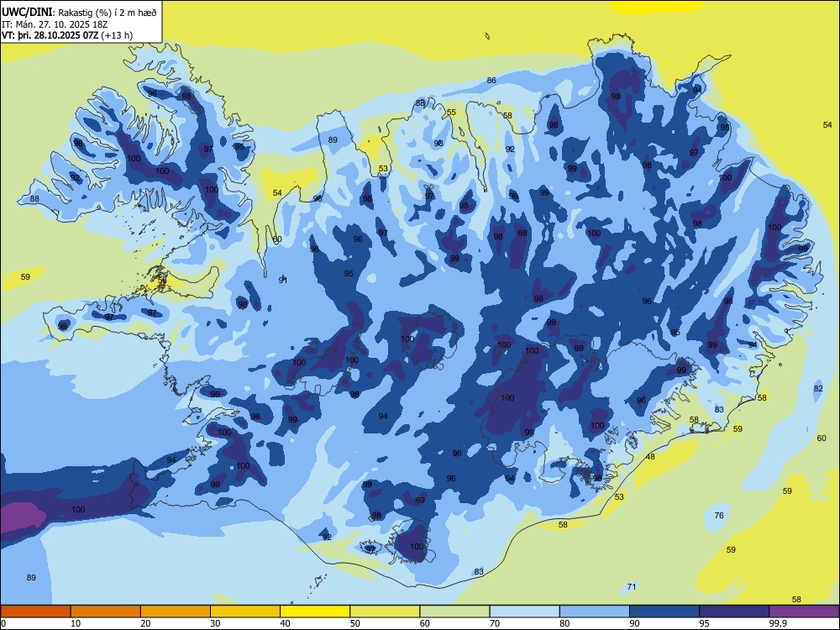Select the medium blue 90–95 legend swatch
The image size is (840, 630).
pos(664,612)
